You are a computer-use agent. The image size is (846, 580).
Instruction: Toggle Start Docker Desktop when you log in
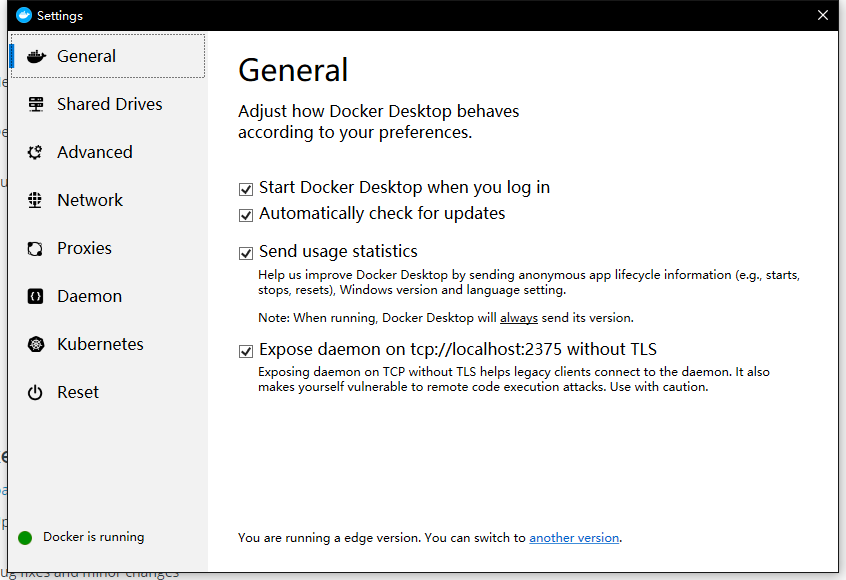(x=246, y=189)
